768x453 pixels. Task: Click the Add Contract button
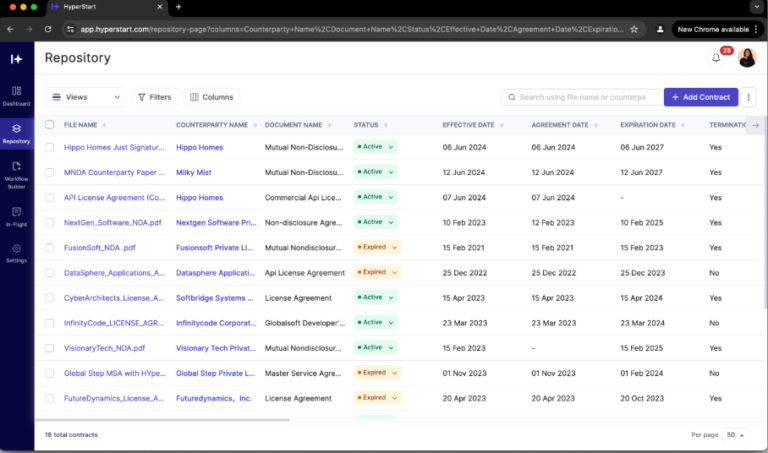click(700, 97)
